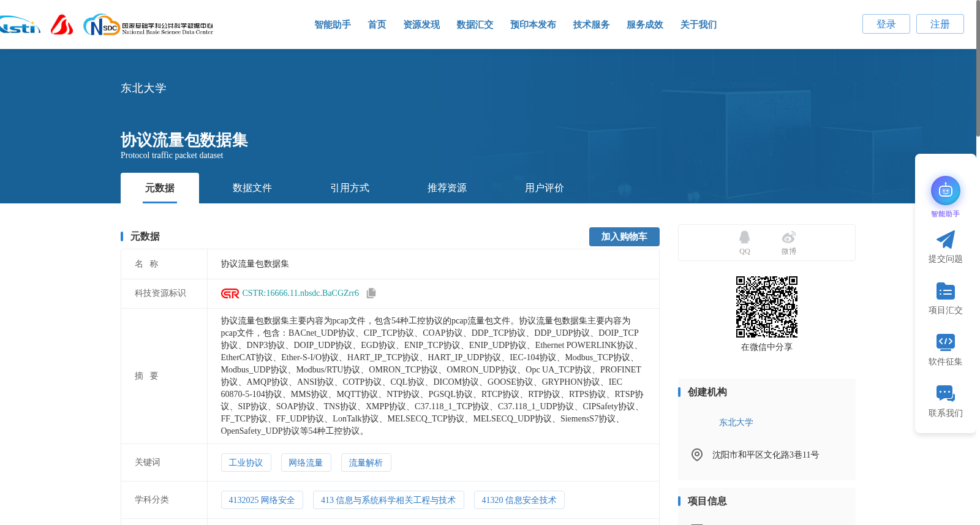Click the paper plane 提交问题 icon
The height and width of the screenshot is (525, 980).
[946, 240]
